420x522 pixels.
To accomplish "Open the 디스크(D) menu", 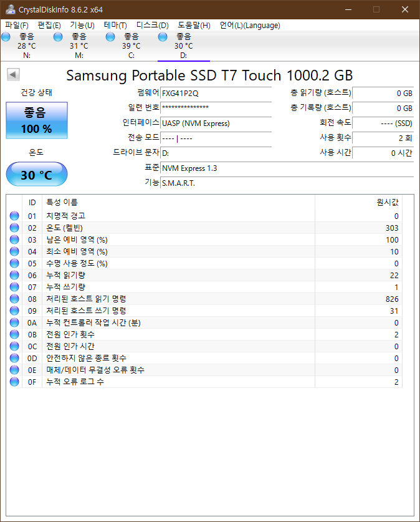I will (153, 26).
